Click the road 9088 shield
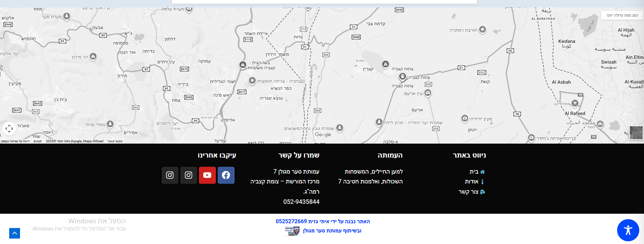The image size is (644, 244). pos(356,37)
